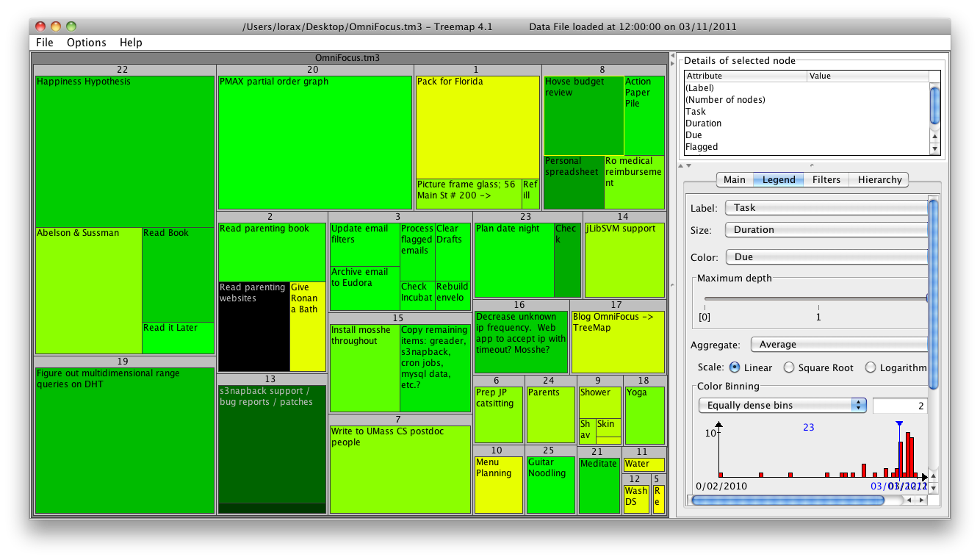
Task: Select the Menu Planning cell
Action: point(499,485)
